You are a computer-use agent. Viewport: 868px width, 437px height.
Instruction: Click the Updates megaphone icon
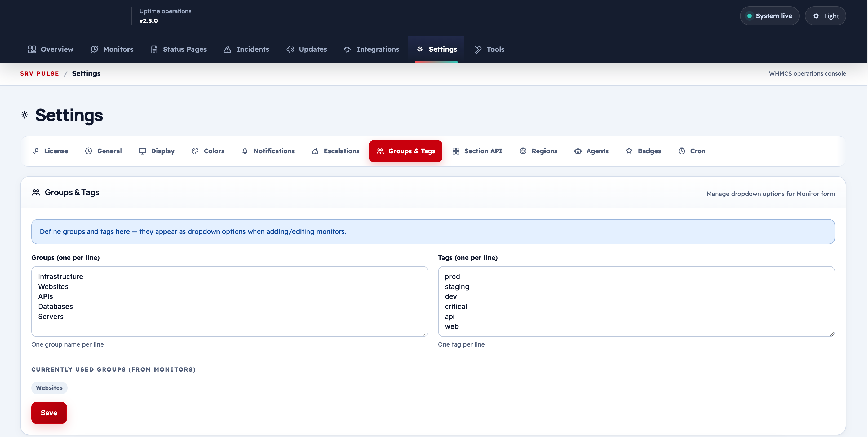pyautogui.click(x=290, y=49)
